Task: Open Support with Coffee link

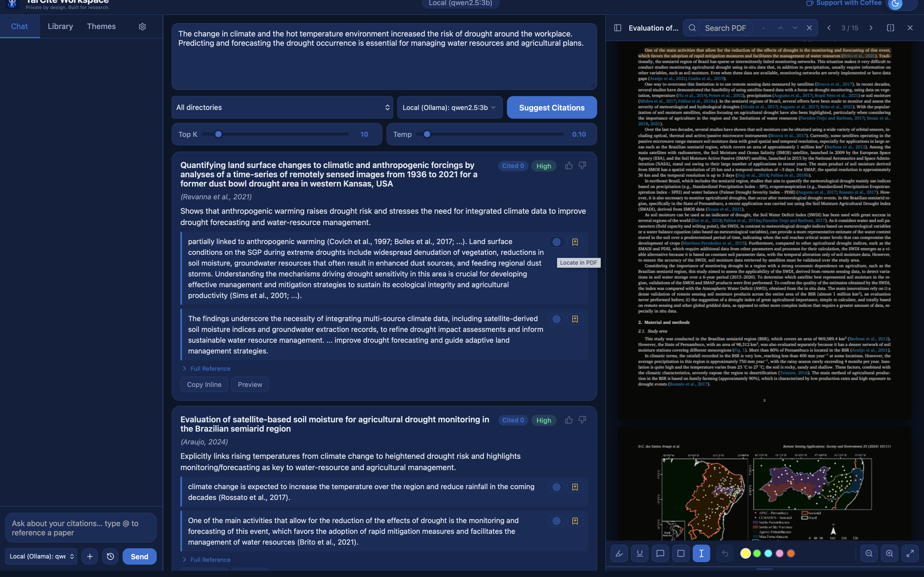Action: [844, 3]
